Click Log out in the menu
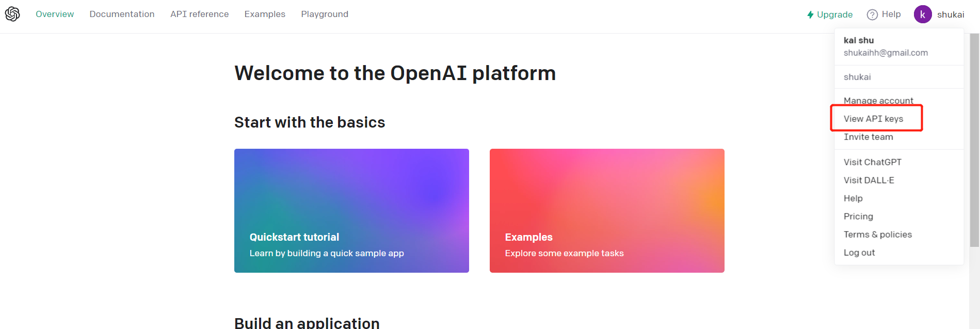Viewport: 980px width, 329px height. pyautogui.click(x=859, y=253)
